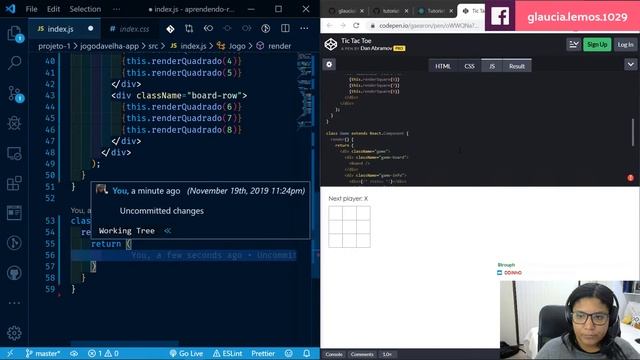The height and width of the screenshot is (360, 640).
Task: Open the Comments button in CodePen footer
Action: point(362,354)
